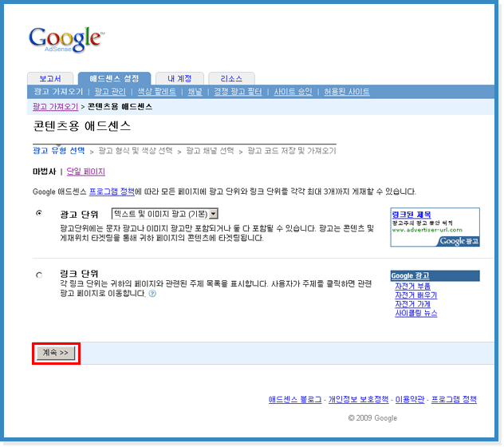This screenshot has height=447, width=504.
Task: Click the help icon beside 링크 단위 description
Action: coord(152,294)
